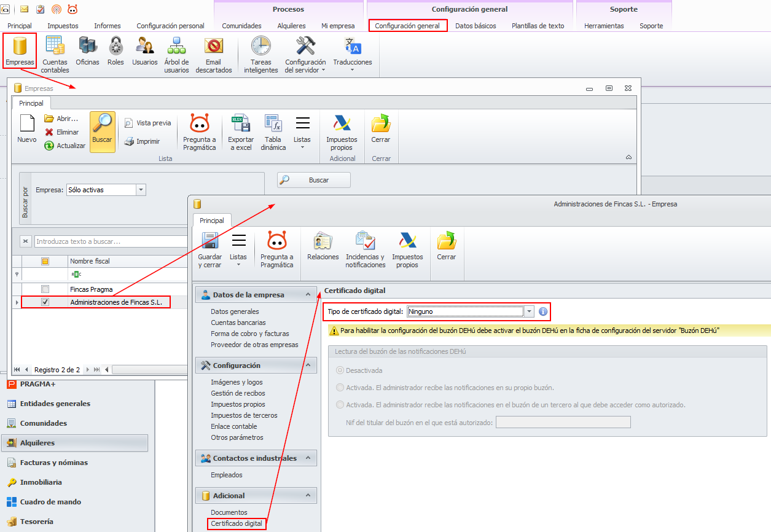Open Incidencias y notificaciones
Screen dimensions: 771x532
pyautogui.click(x=366, y=250)
